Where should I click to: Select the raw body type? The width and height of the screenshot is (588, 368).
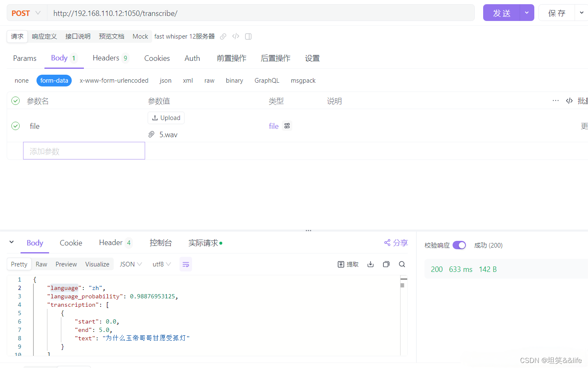pos(209,81)
